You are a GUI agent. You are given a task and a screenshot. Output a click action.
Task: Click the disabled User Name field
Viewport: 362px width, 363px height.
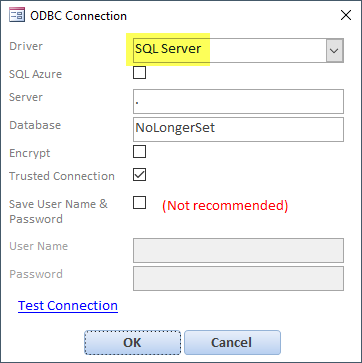238,250
